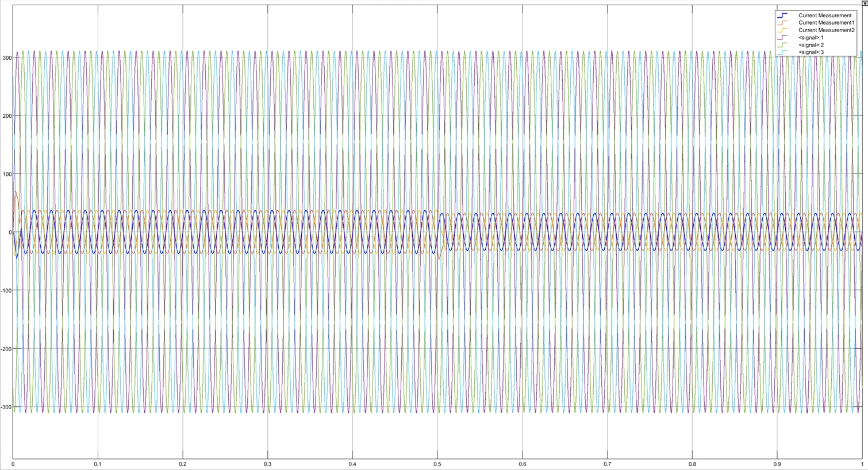Click the 1 time axis tick label
Screen dimensions: 868x470
[862, 464]
